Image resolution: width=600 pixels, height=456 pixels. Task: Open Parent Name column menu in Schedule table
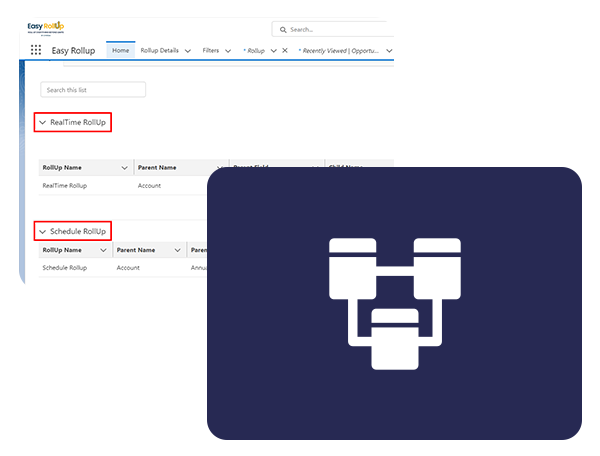pos(177,250)
